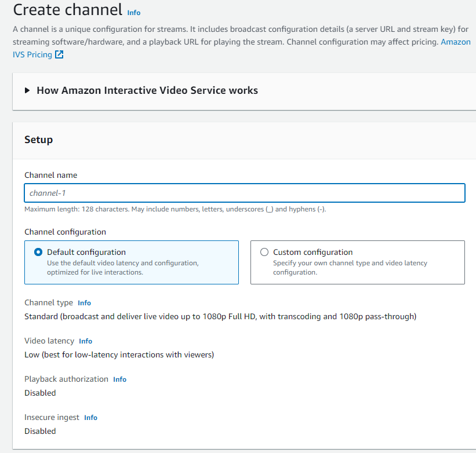
Task: Click the Custom configuration description text
Action: [350, 268]
